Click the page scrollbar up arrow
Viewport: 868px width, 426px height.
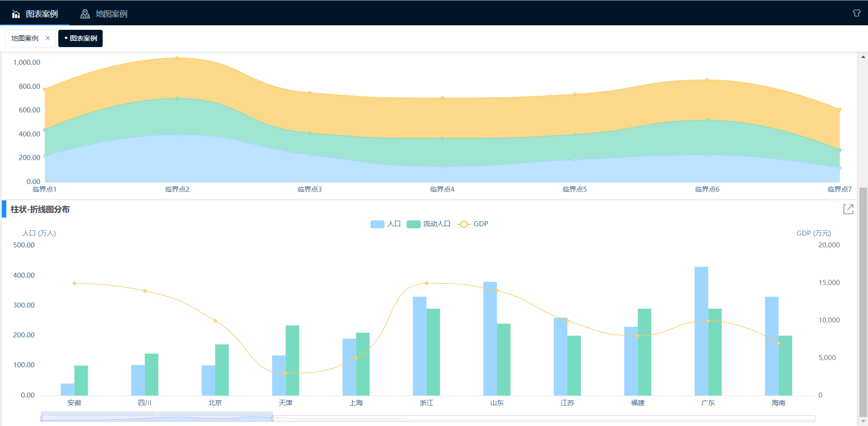tap(863, 57)
